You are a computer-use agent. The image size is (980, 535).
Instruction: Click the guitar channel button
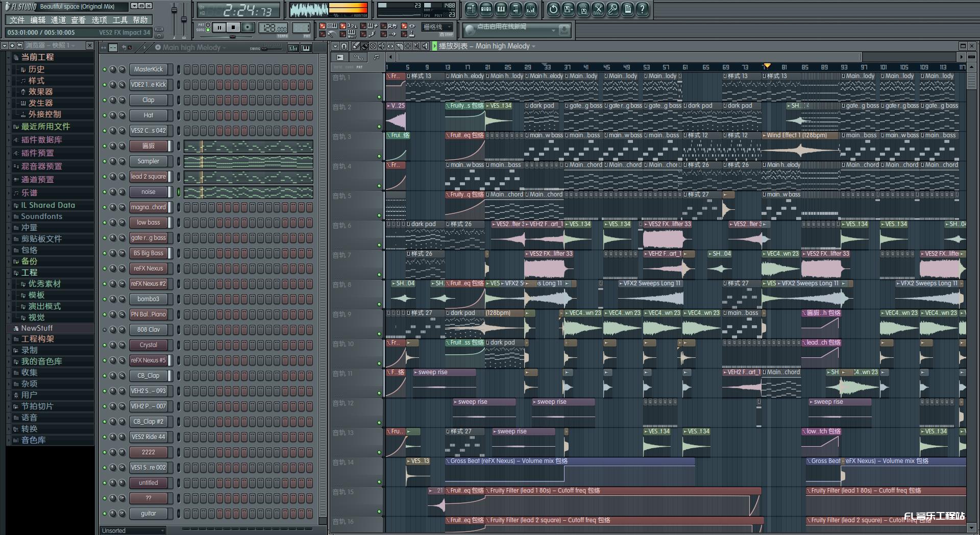(x=149, y=514)
